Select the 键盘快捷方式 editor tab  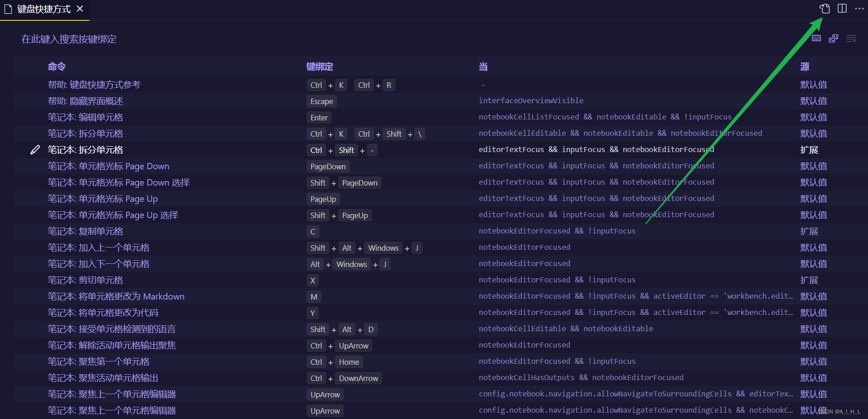44,9
